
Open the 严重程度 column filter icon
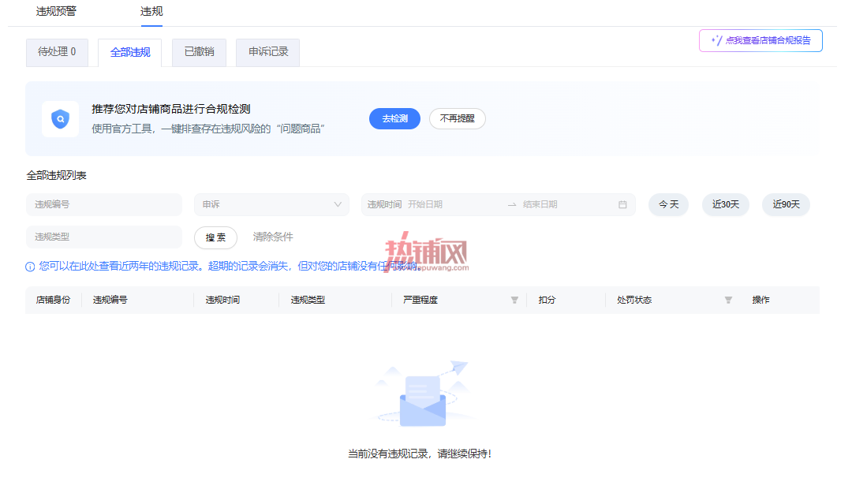(x=514, y=301)
